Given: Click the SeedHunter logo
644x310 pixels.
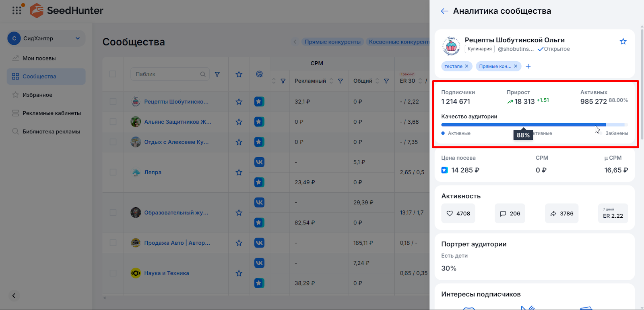Looking at the screenshot, I should click(x=67, y=10).
